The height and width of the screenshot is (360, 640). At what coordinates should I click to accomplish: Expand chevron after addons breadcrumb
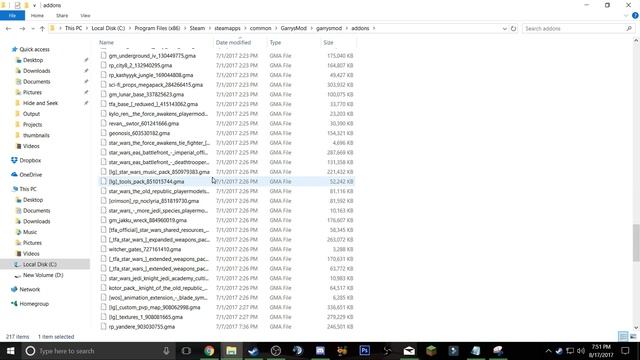374,29
